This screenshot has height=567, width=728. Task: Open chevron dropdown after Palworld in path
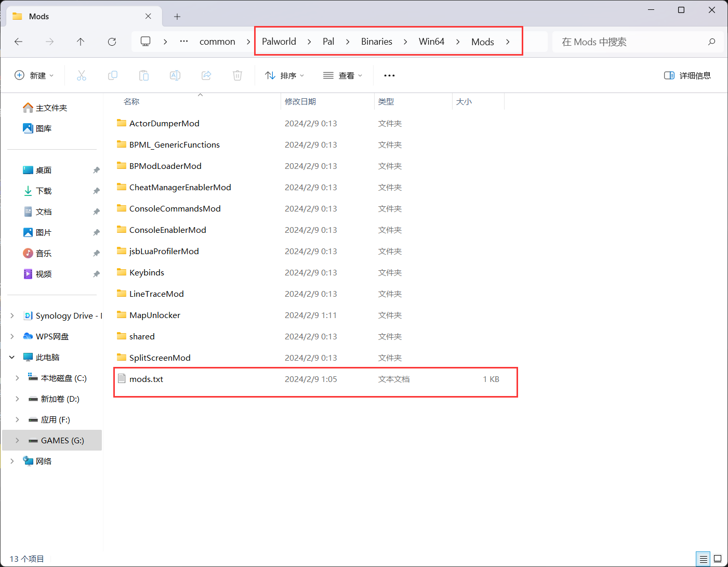coord(309,42)
